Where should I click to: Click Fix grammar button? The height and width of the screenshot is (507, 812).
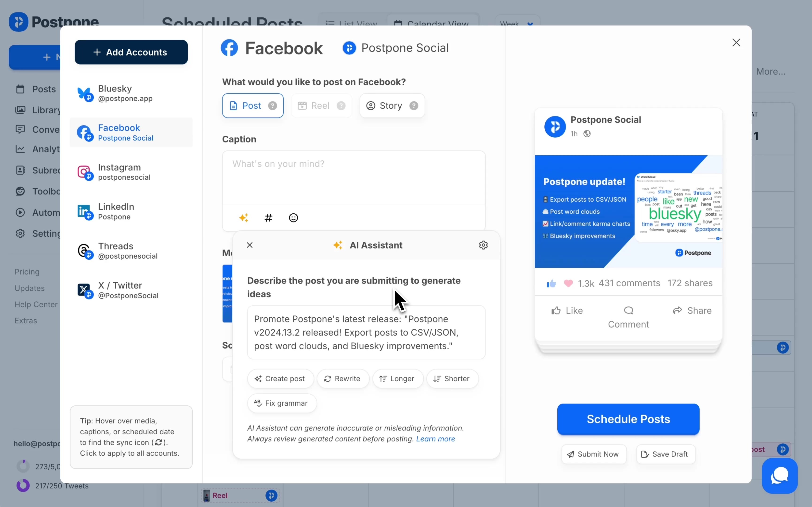(x=282, y=403)
